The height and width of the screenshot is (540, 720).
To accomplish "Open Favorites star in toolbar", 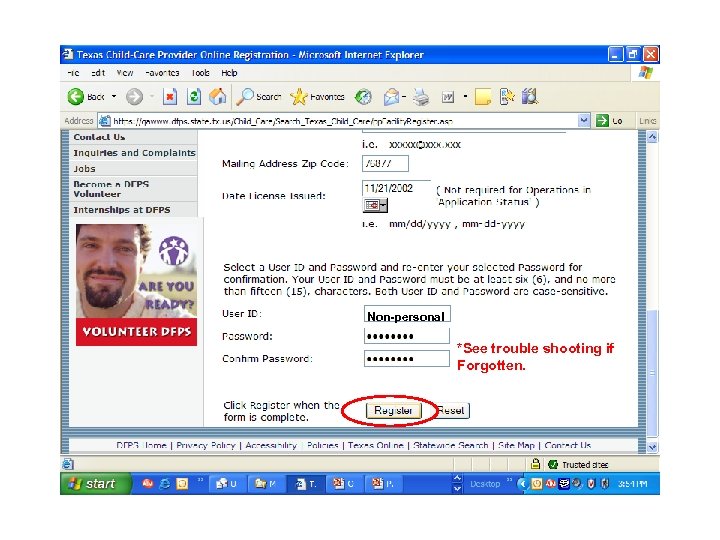I will coord(317,97).
